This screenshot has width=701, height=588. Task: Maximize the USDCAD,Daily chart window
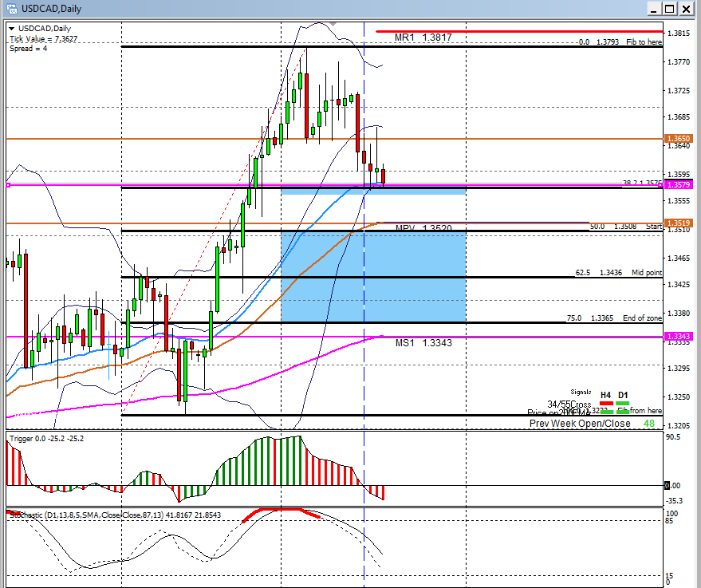tap(670, 9)
